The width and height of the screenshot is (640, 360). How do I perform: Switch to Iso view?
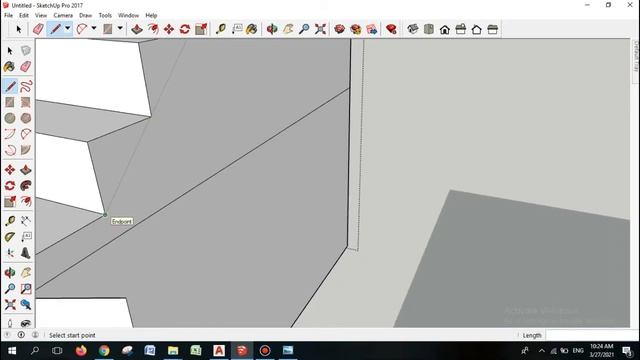point(413,29)
